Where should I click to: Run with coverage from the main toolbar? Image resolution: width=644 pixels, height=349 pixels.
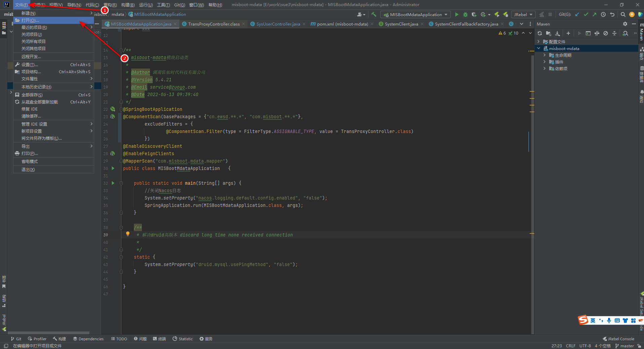click(x=474, y=14)
